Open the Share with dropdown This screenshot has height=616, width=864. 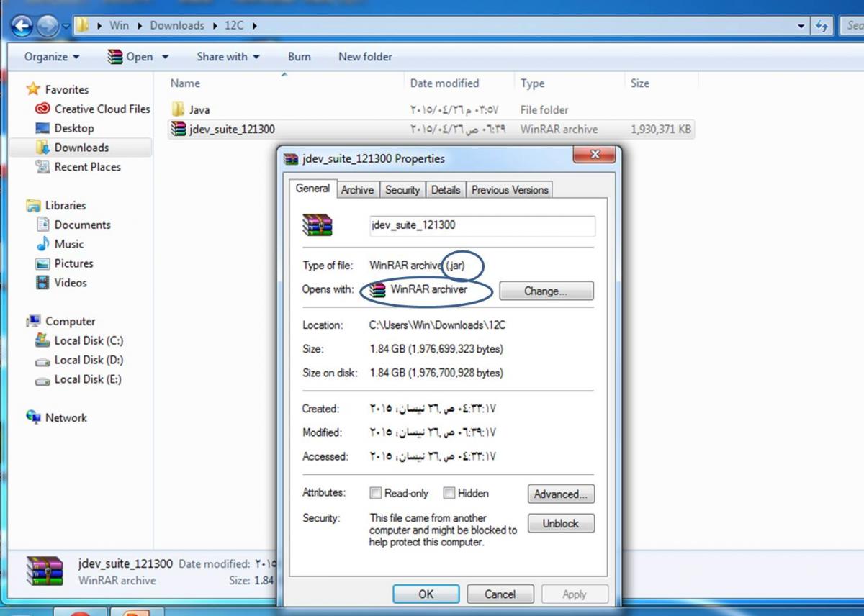point(228,57)
